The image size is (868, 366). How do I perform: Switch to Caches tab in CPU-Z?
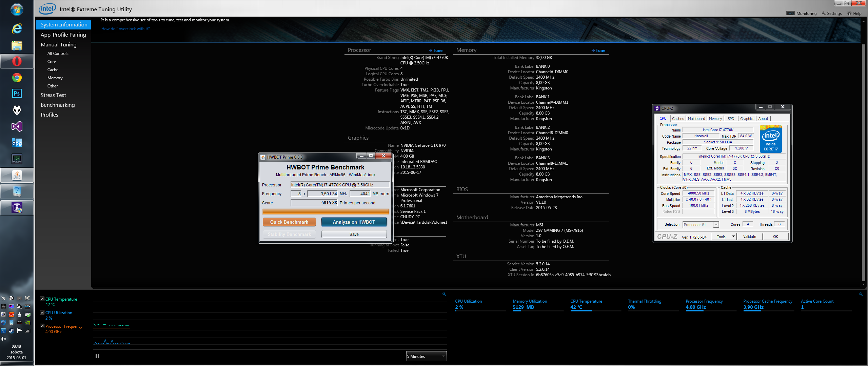click(678, 119)
